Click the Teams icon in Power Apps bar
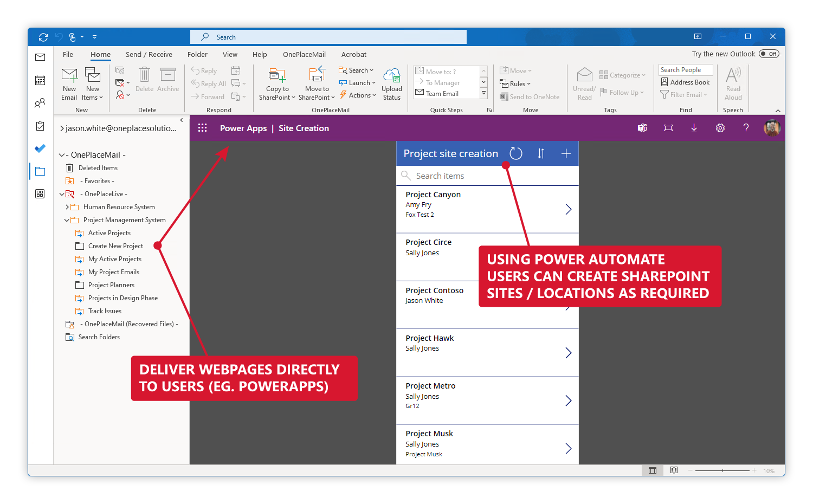This screenshot has height=504, width=813. click(642, 128)
